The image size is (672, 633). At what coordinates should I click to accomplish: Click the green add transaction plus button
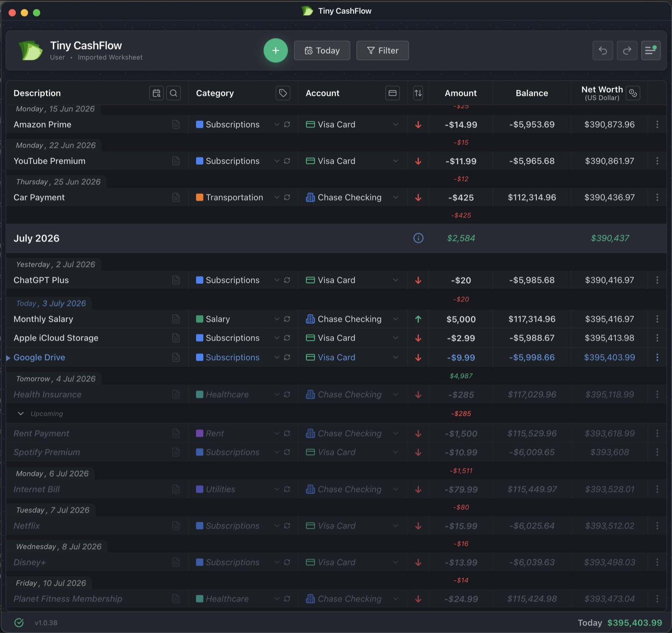coord(276,50)
